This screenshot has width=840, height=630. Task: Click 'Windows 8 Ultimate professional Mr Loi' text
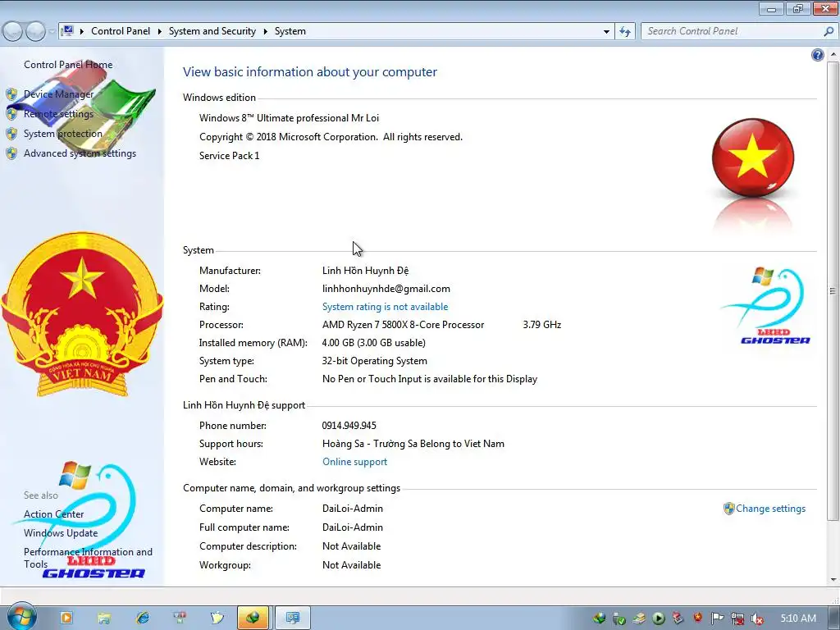tap(290, 118)
